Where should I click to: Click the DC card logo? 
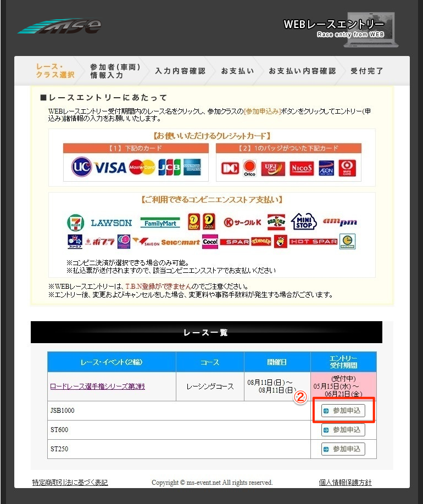(230, 168)
